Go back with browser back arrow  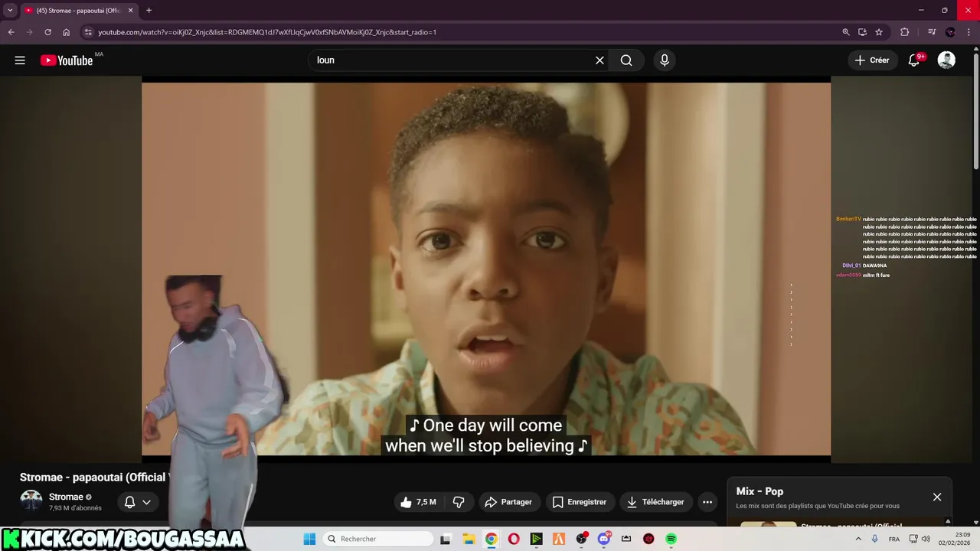[11, 32]
